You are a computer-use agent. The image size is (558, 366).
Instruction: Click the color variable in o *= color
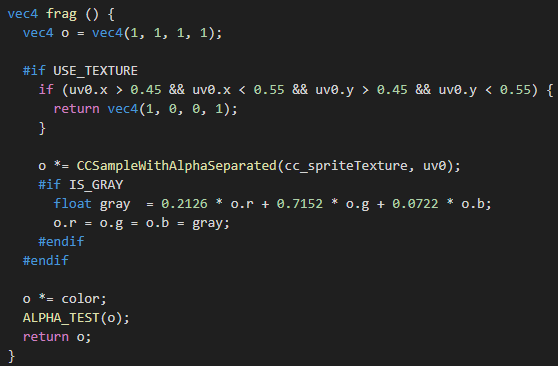click(x=80, y=298)
